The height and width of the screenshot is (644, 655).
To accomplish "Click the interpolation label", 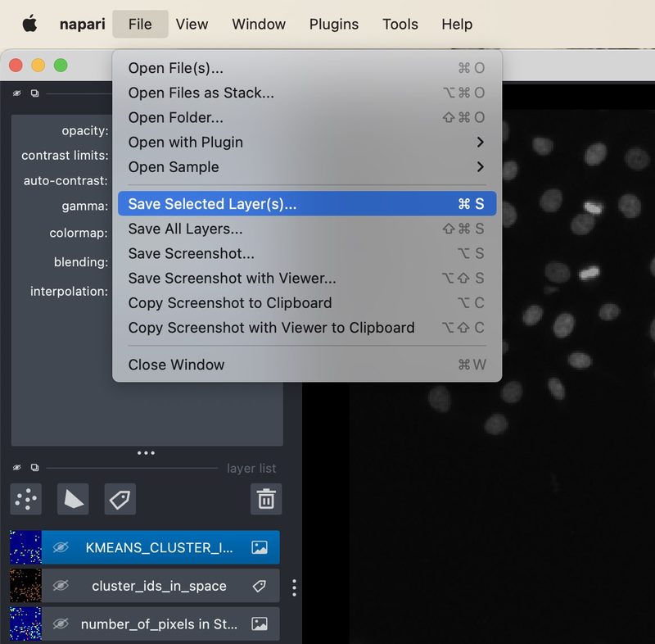I will coord(69,292).
